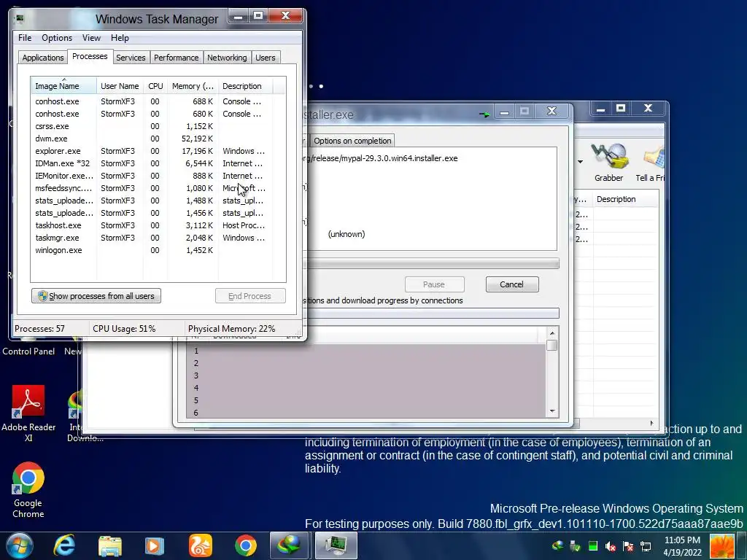Open the Networking tab
The width and height of the screenshot is (747, 560).
[x=227, y=58]
